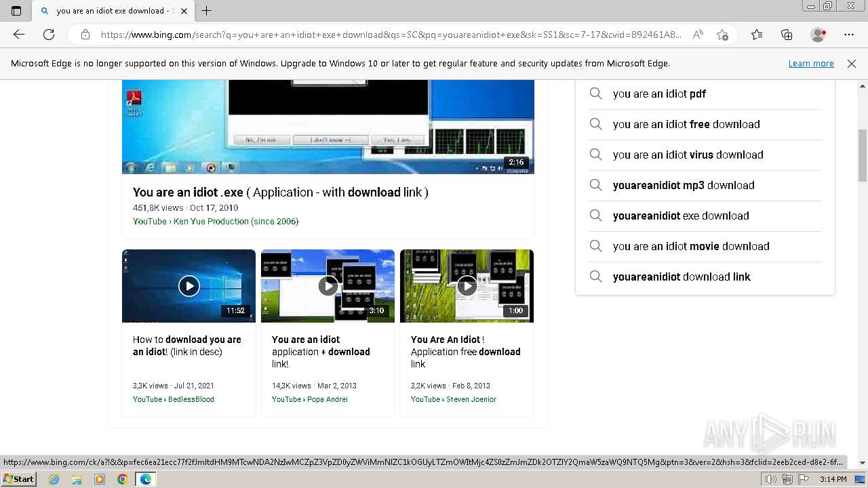Click magnifier icon beside 'pdf' suggestion
868x488 pixels.
pyautogui.click(x=595, y=94)
